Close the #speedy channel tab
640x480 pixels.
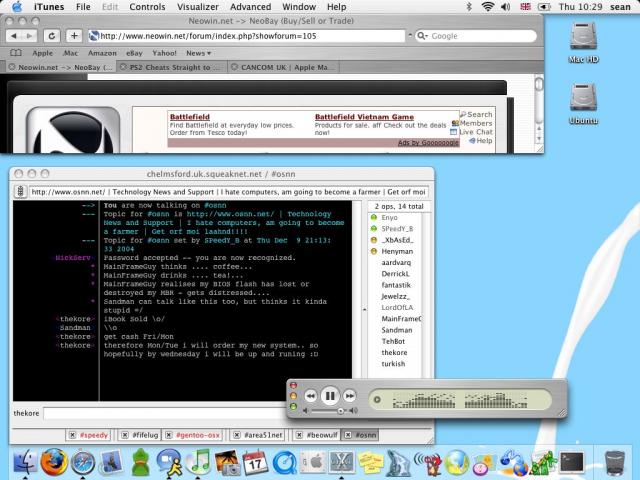[72, 435]
